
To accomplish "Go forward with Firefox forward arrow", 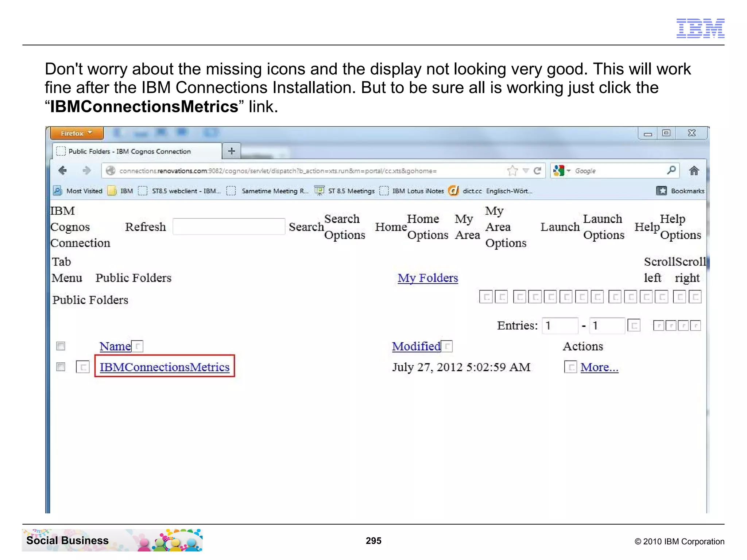I will click(x=86, y=171).
